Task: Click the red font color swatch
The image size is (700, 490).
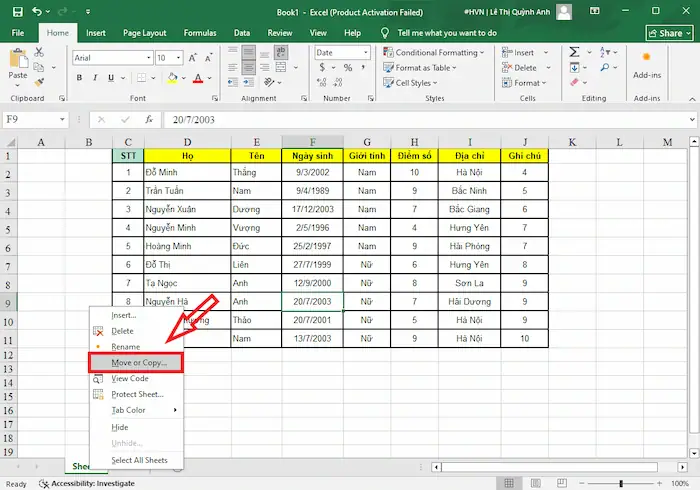Action: (x=198, y=78)
